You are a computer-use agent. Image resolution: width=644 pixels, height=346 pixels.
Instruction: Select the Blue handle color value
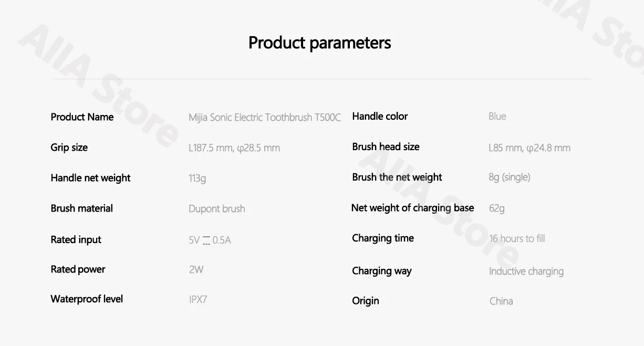pyautogui.click(x=497, y=117)
